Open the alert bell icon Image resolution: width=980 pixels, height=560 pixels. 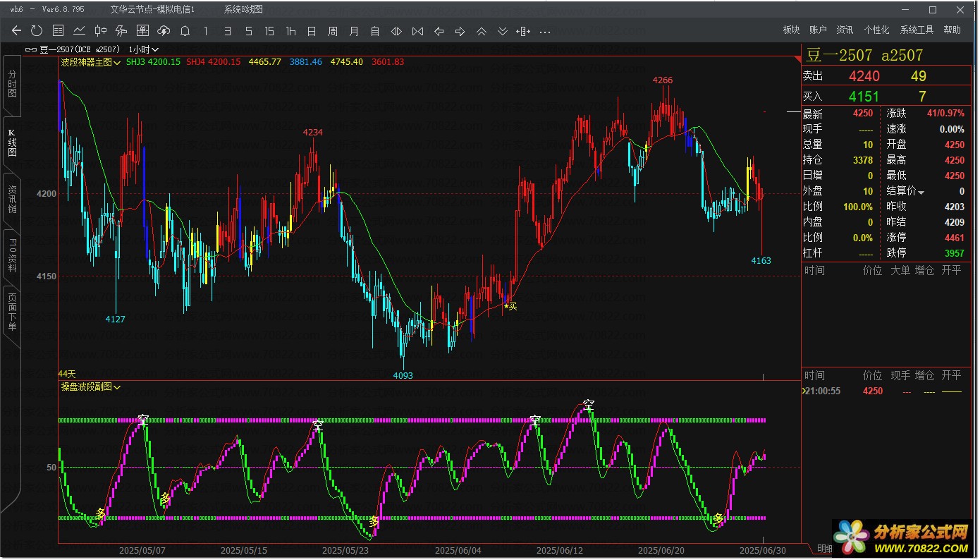(x=185, y=30)
